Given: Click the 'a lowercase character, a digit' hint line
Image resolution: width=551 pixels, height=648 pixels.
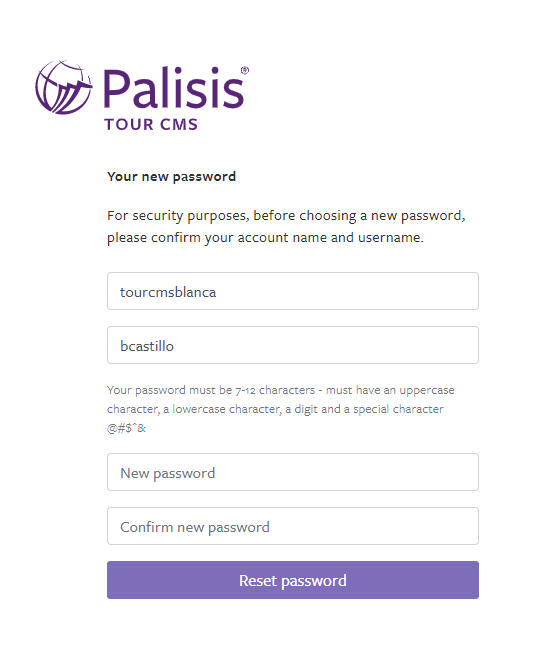Looking at the screenshot, I should pyautogui.click(x=275, y=409).
